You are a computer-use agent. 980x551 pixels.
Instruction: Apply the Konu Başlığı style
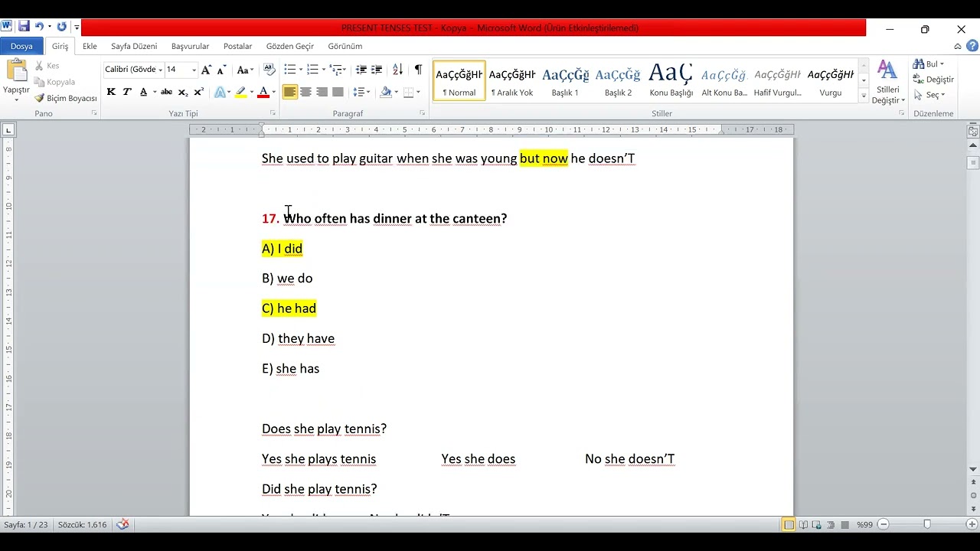(671, 81)
